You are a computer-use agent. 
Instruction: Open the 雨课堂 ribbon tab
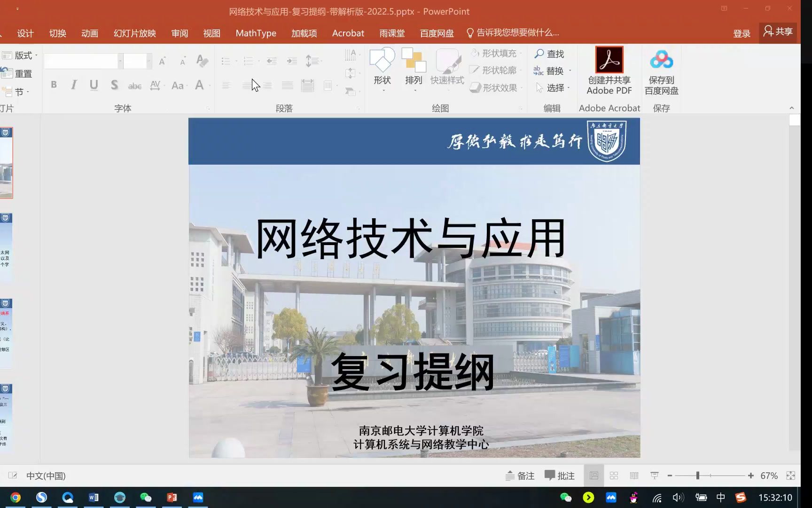tap(391, 33)
